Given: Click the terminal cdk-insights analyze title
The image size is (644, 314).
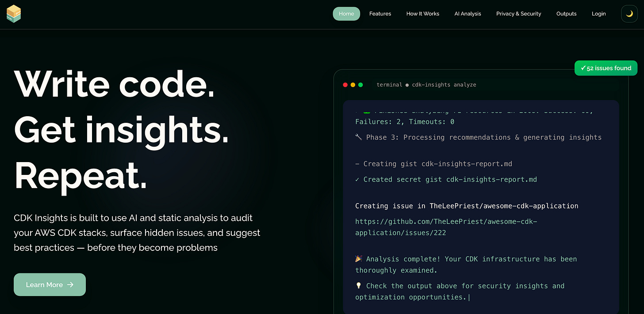Looking at the screenshot, I should pyautogui.click(x=426, y=85).
